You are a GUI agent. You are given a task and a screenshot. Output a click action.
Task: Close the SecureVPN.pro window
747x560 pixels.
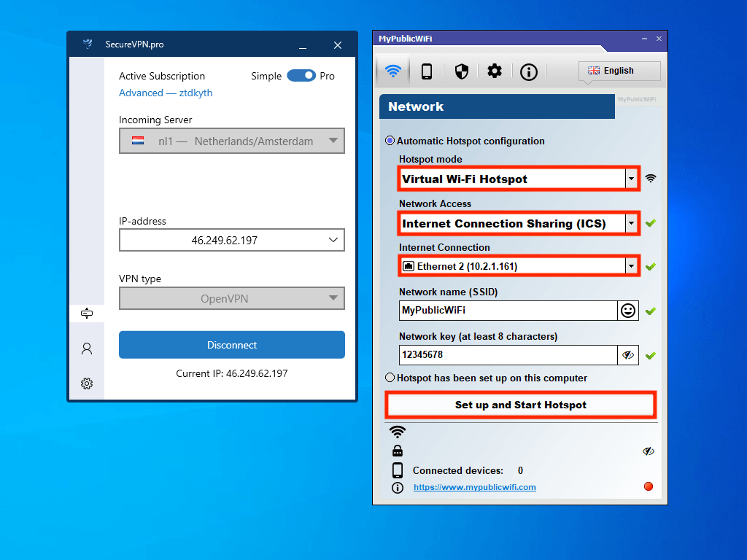[x=337, y=45]
